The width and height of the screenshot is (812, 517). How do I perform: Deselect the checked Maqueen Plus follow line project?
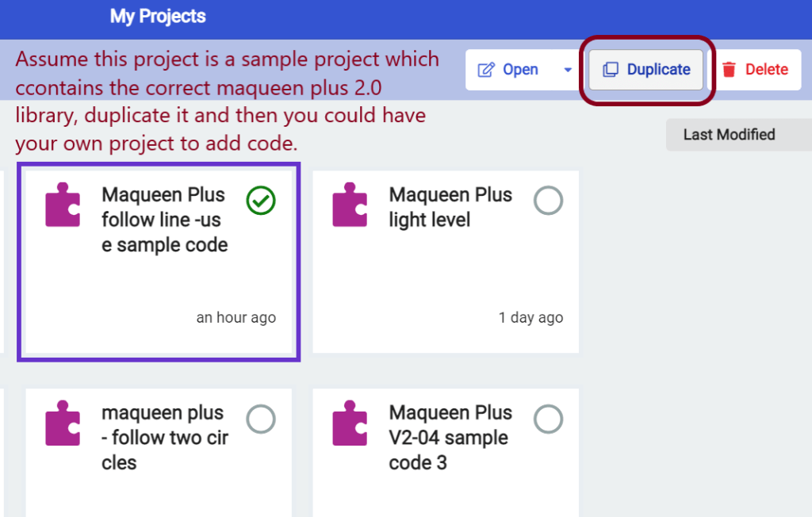261,201
